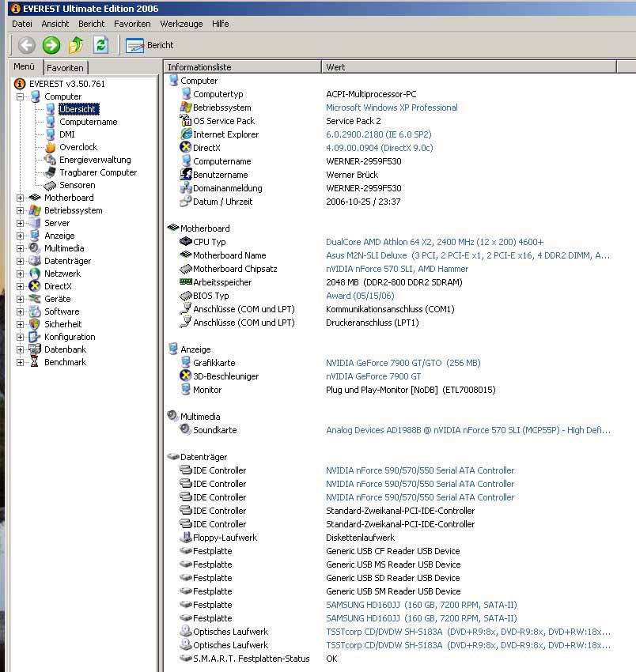Select the Computername tree item

tap(88, 122)
